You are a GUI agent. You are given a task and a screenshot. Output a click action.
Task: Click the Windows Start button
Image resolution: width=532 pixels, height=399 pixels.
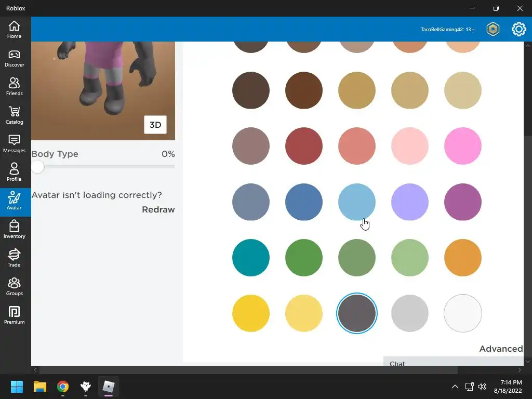click(x=17, y=387)
